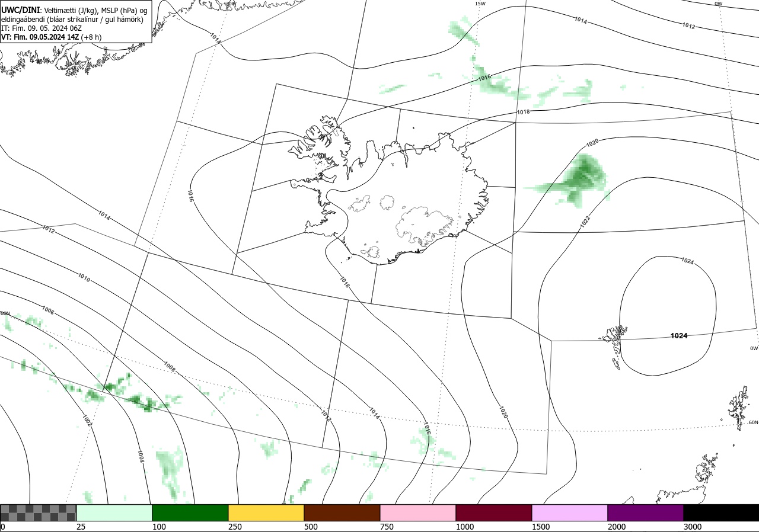Image resolution: width=759 pixels, height=532 pixels.
Task: Click the "1000" legend scale value
Action: pyautogui.click(x=464, y=527)
